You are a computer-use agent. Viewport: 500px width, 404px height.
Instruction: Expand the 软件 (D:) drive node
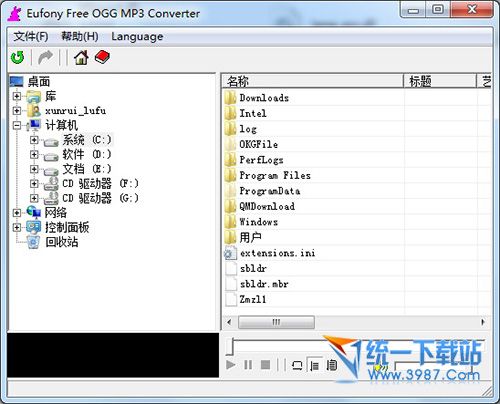34,154
